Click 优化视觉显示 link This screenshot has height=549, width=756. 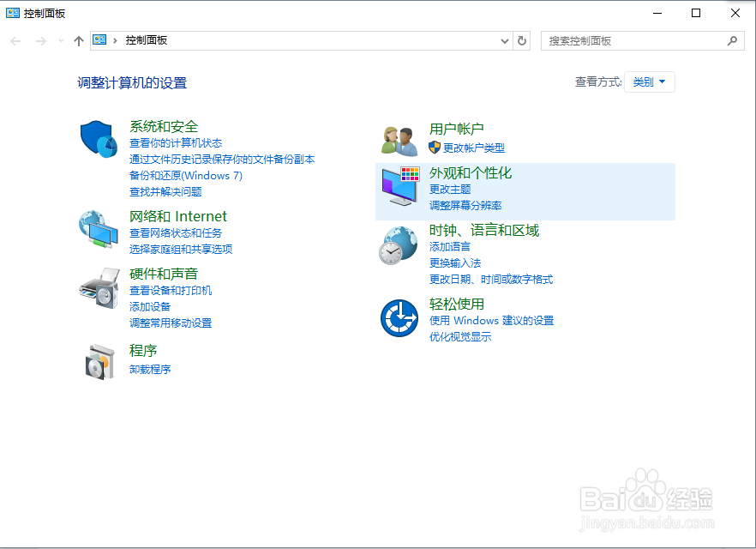tap(460, 337)
